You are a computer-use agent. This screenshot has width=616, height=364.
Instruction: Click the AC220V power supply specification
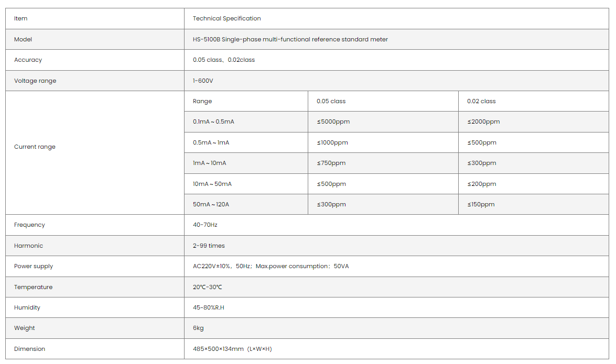click(271, 267)
